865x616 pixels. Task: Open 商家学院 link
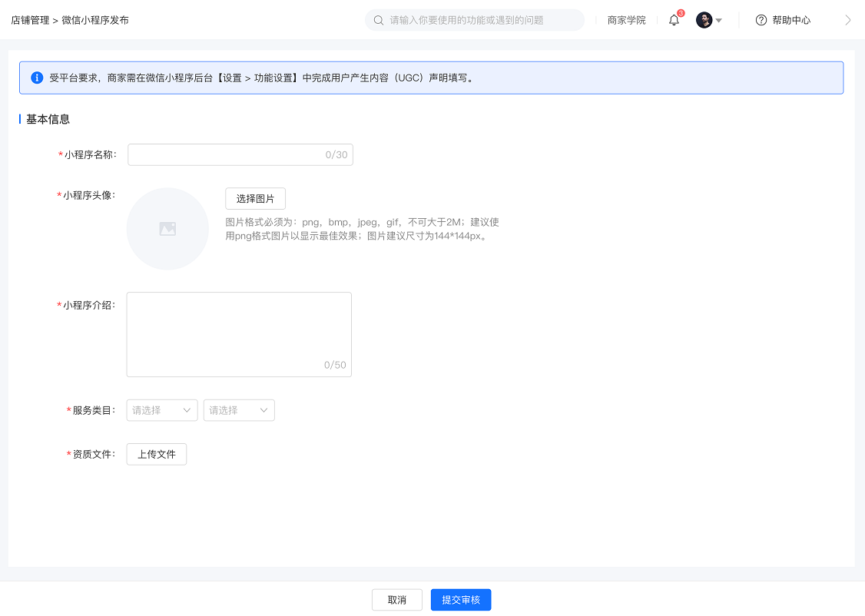(x=627, y=21)
